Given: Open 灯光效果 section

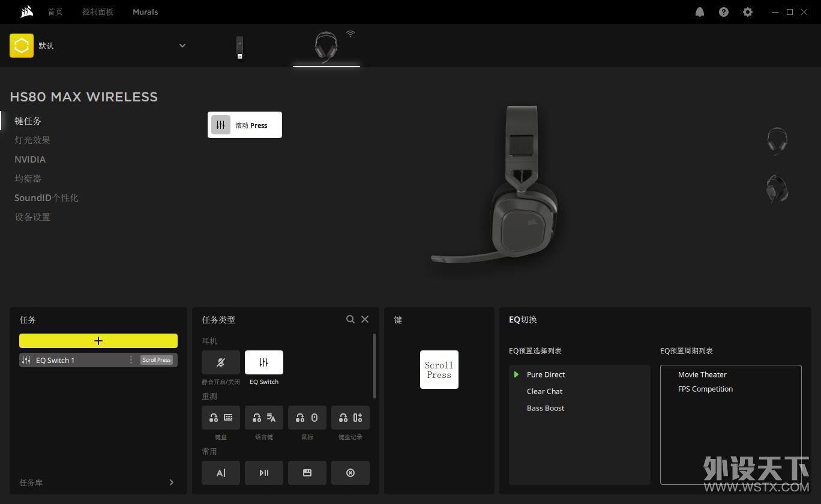Looking at the screenshot, I should pos(32,140).
